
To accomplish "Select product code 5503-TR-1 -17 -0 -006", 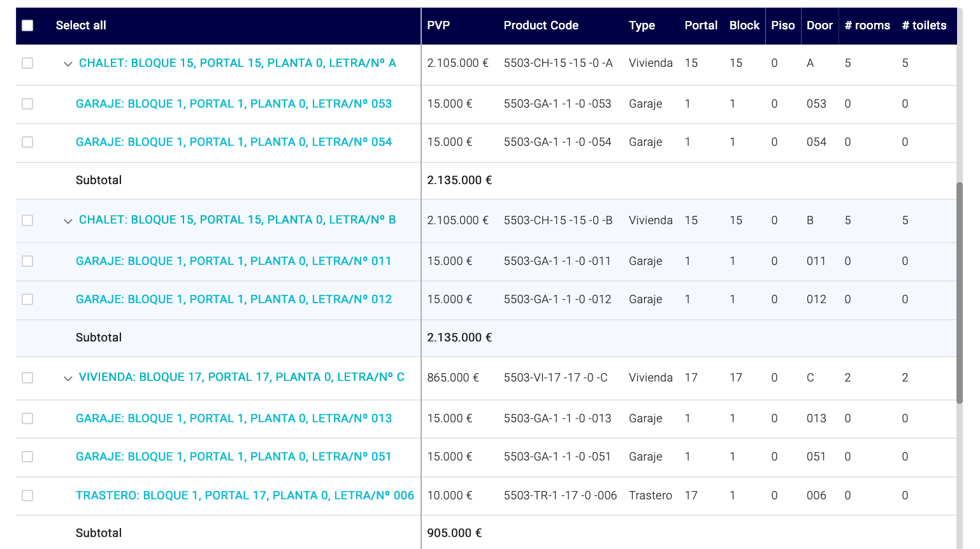I will [560, 496].
